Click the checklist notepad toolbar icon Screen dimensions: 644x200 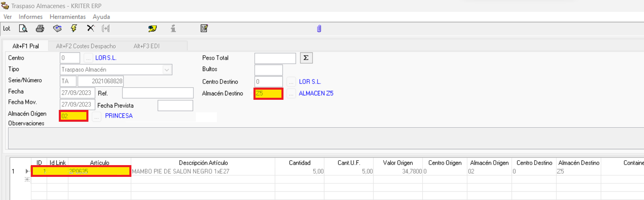click(204, 28)
